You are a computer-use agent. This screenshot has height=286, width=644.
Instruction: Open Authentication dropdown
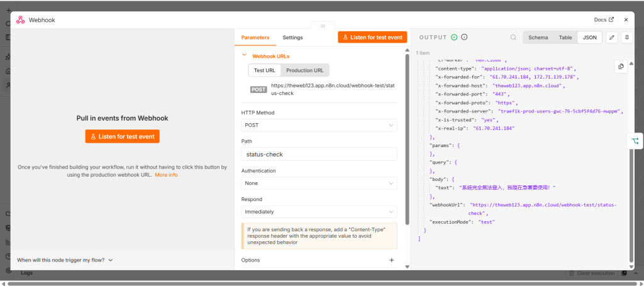point(319,183)
